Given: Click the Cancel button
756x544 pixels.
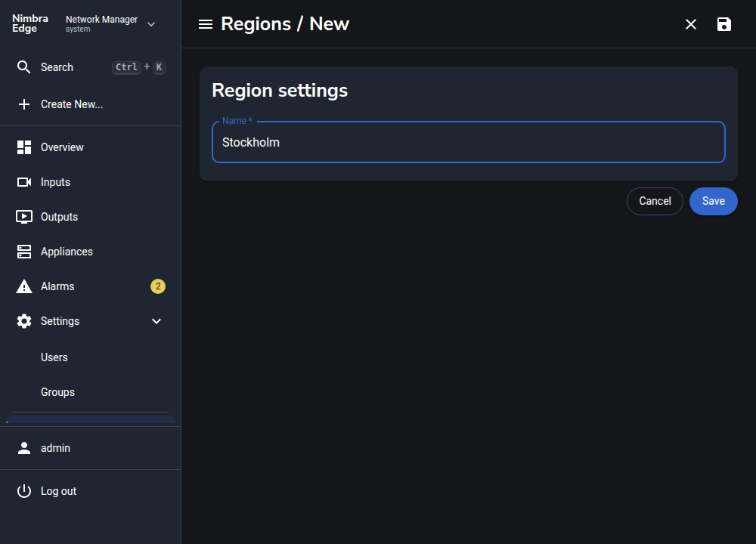Looking at the screenshot, I should click(x=655, y=201).
